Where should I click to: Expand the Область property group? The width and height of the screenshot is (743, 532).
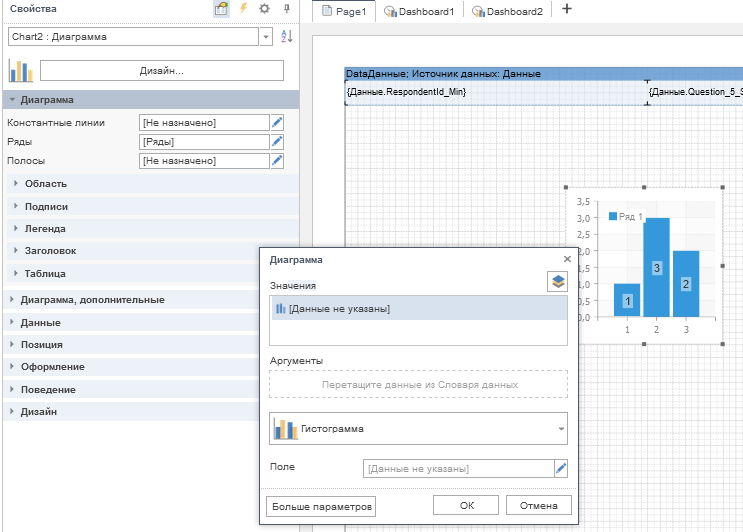point(45,183)
